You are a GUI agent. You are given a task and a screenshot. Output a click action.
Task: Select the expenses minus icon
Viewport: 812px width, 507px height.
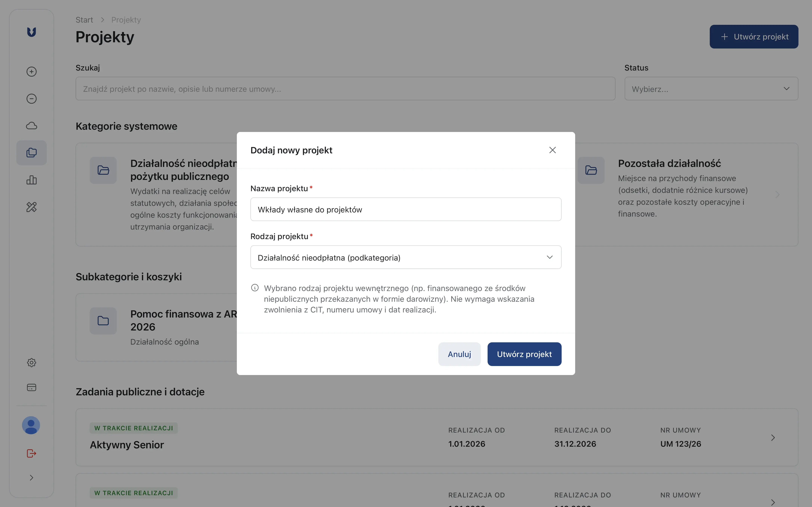pyautogui.click(x=31, y=98)
